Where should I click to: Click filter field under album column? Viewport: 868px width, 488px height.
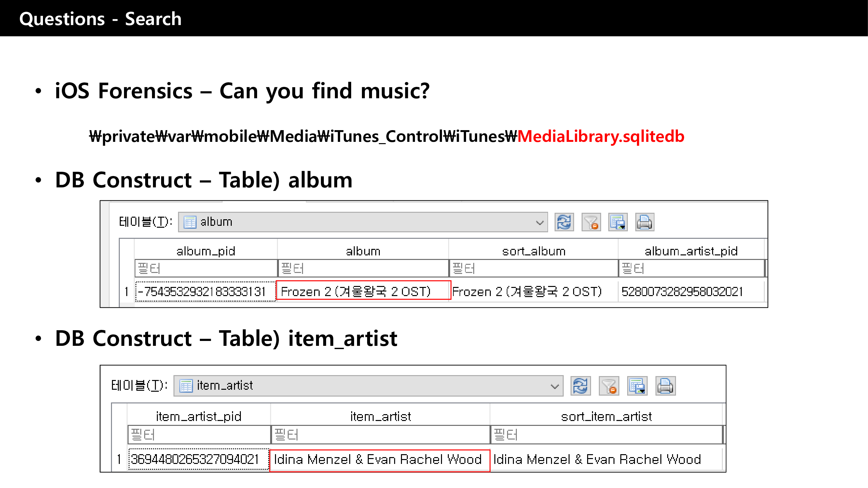coord(363,268)
